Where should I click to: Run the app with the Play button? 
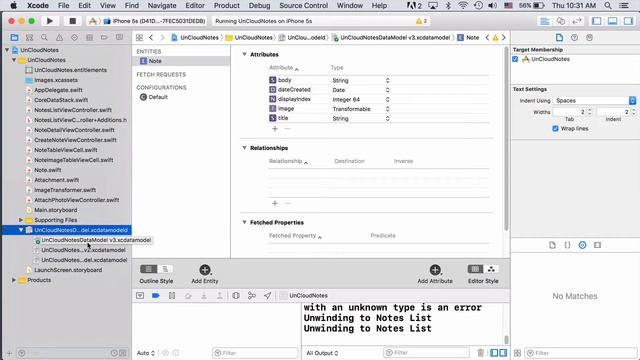pyautogui.click(x=50, y=21)
